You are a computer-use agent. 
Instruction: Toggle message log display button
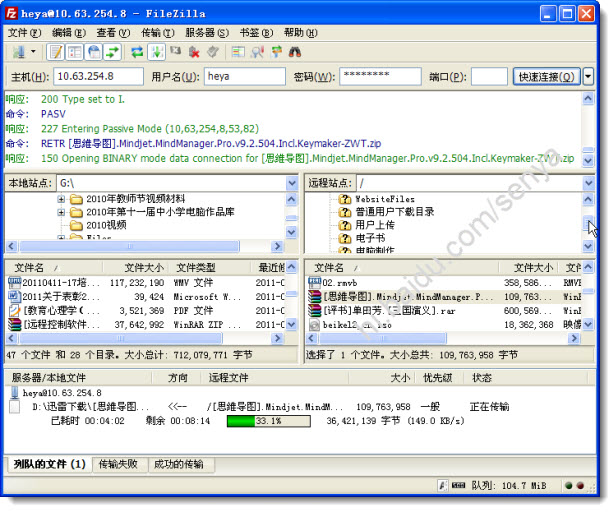pyautogui.click(x=55, y=52)
